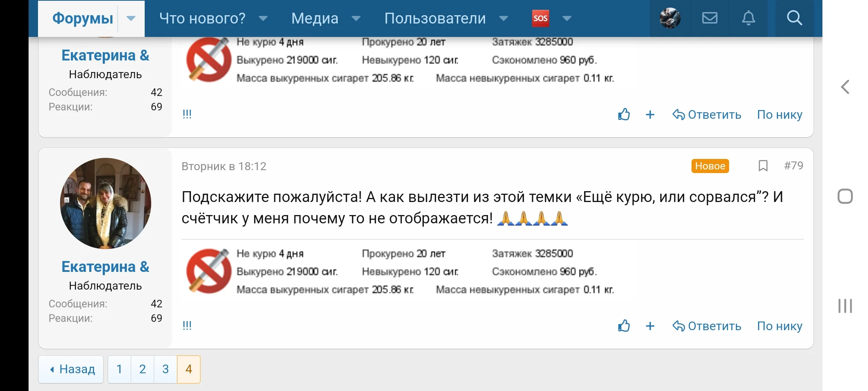868x391 pixels.
Task: Toggle plus multi-quote on upper post
Action: pos(650,115)
